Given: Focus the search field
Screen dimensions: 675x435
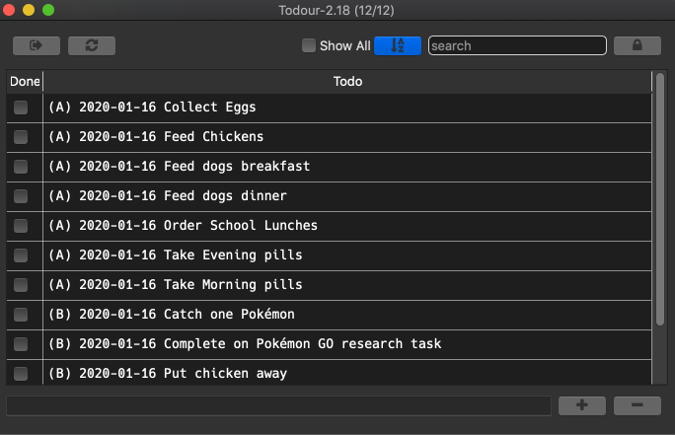Looking at the screenshot, I should [x=517, y=46].
